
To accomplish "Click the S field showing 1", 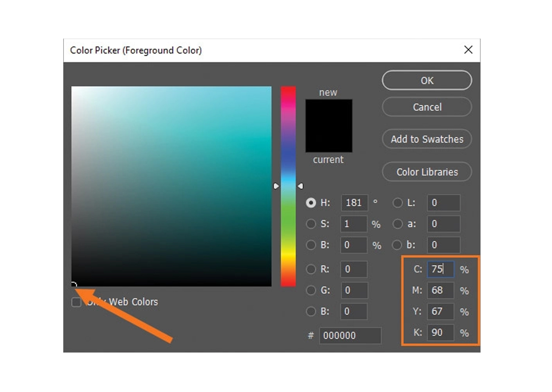I will pos(354,224).
